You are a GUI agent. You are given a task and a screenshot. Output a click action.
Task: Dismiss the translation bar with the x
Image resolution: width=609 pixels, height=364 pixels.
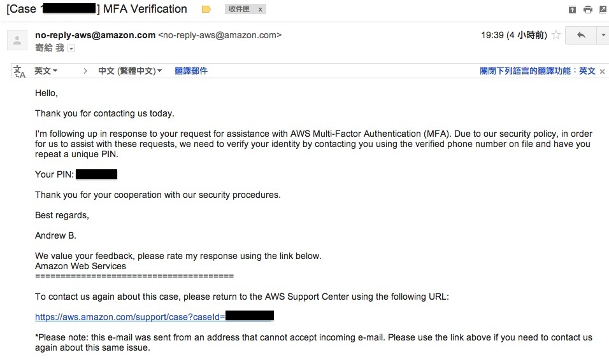pyautogui.click(x=602, y=71)
